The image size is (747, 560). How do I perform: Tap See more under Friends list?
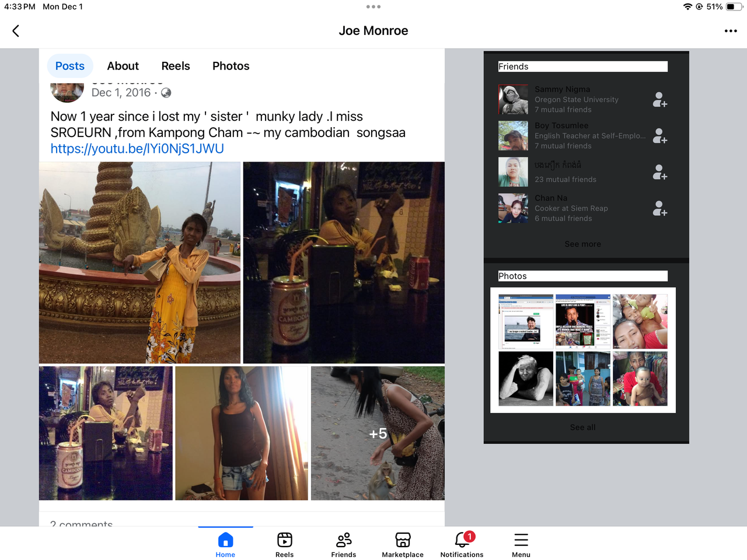(x=582, y=244)
